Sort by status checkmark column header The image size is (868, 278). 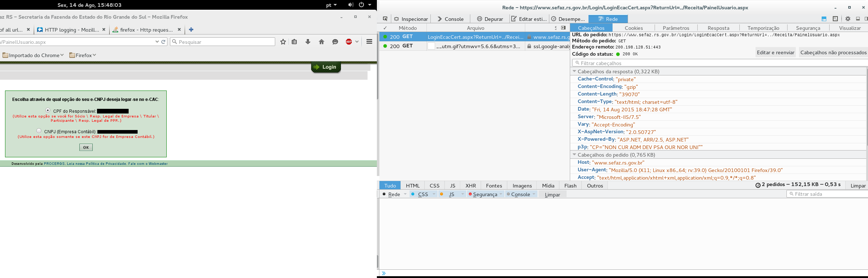[385, 28]
